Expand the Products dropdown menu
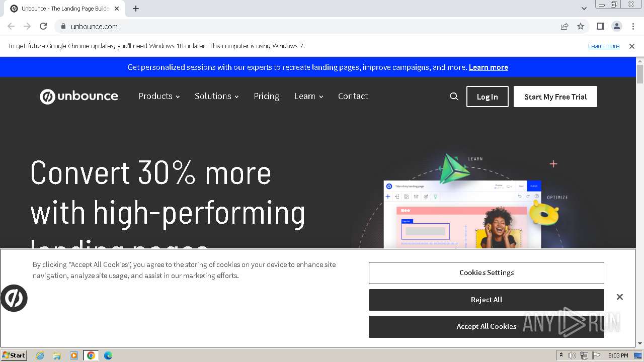Viewport: 644px width, 362px height. pyautogui.click(x=159, y=96)
